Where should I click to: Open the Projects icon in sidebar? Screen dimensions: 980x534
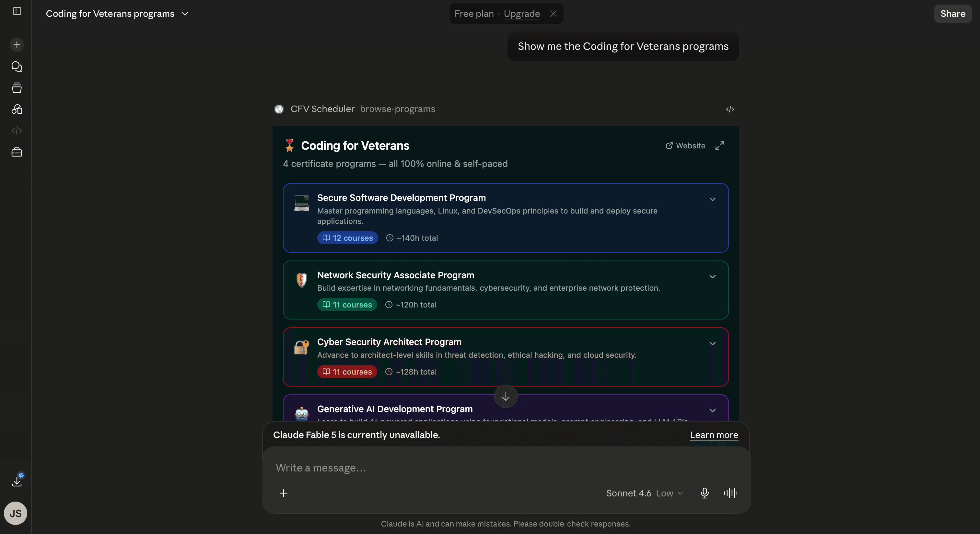[x=17, y=88]
